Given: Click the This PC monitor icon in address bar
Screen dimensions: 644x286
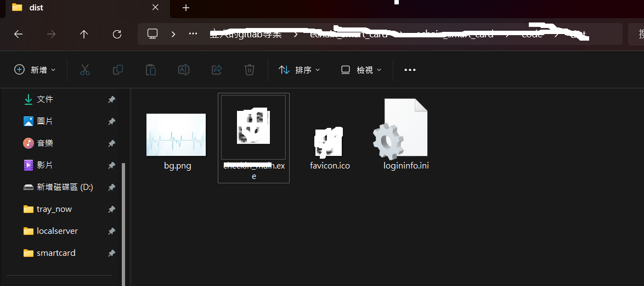Looking at the screenshot, I should click(152, 33).
